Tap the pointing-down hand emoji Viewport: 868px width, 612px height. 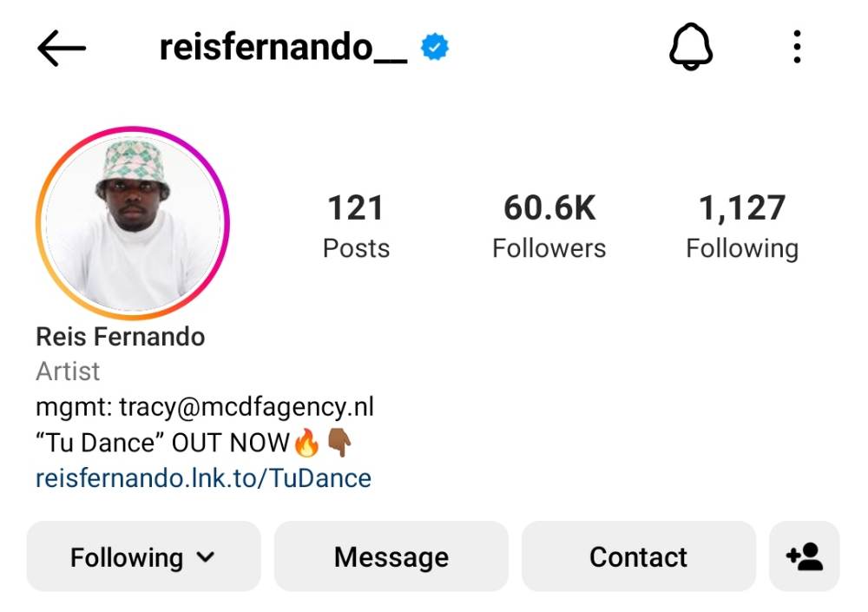coord(339,443)
